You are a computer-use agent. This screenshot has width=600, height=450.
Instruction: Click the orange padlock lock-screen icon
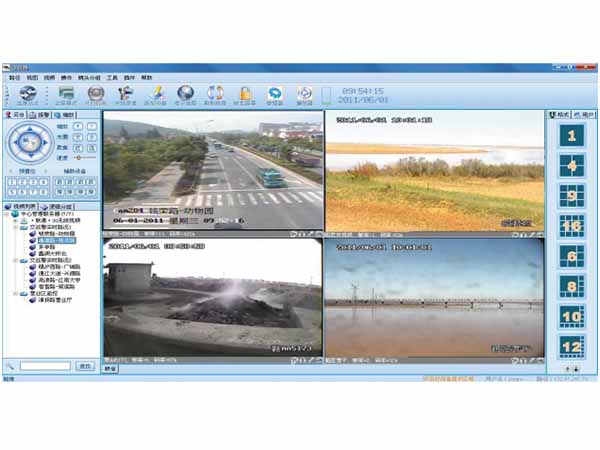pyautogui.click(x=245, y=93)
